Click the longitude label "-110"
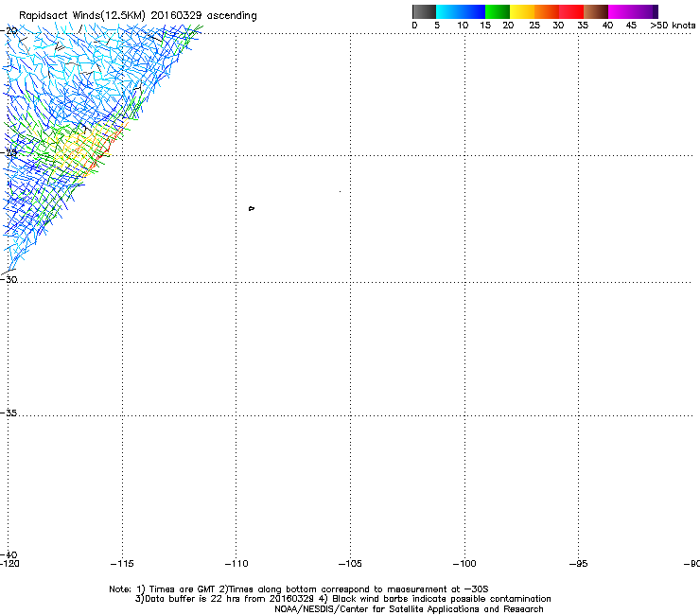Screen dimensions: 700x615 coord(236,564)
